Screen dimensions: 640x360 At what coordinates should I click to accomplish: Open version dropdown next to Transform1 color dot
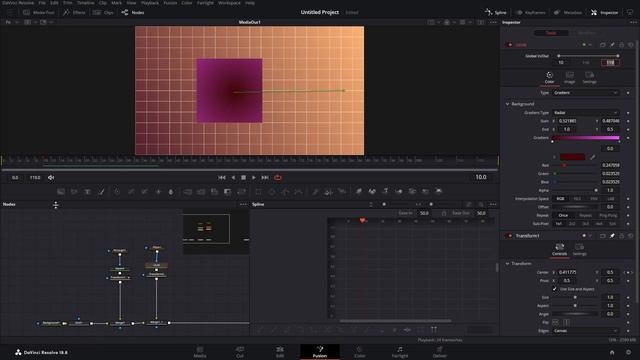[x=590, y=236]
